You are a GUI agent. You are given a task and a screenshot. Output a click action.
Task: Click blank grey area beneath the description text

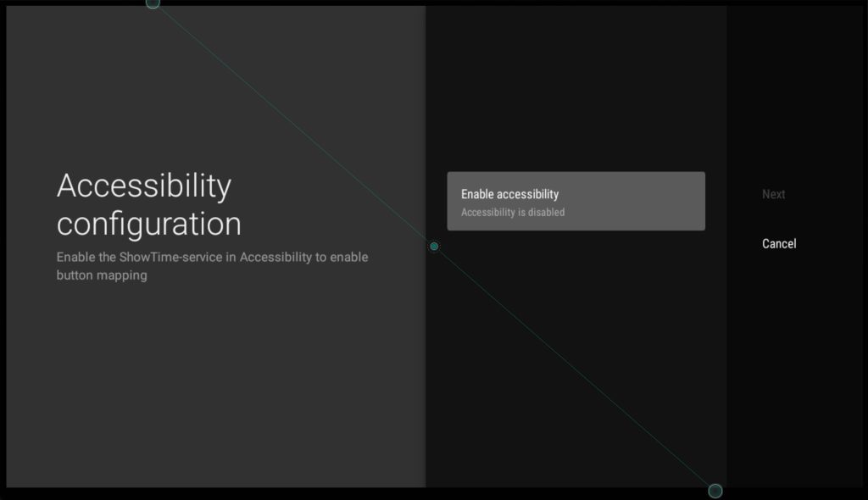212,381
